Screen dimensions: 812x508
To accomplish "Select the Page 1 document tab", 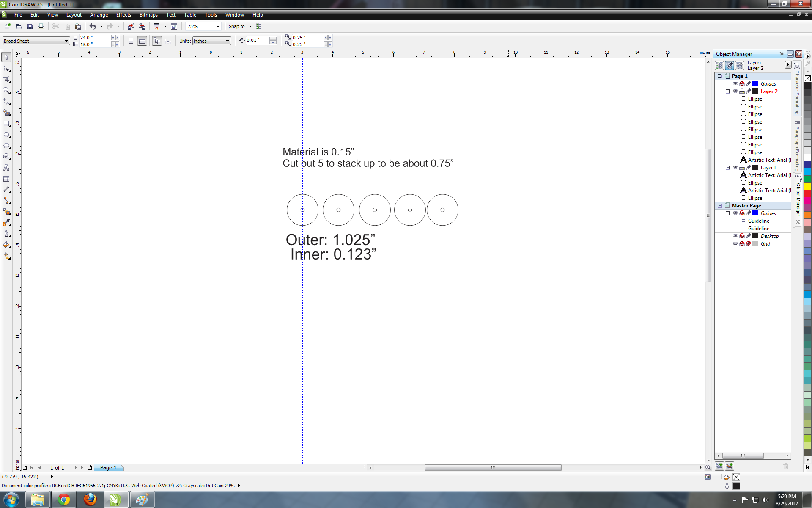I will (x=108, y=467).
